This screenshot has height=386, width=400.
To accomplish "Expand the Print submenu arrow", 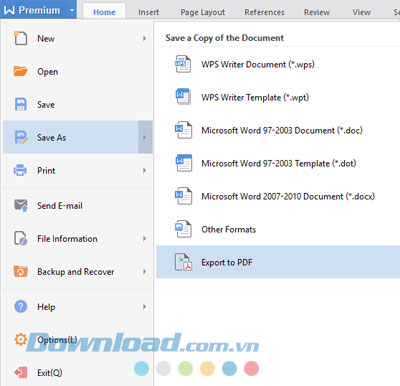I will click(x=144, y=170).
